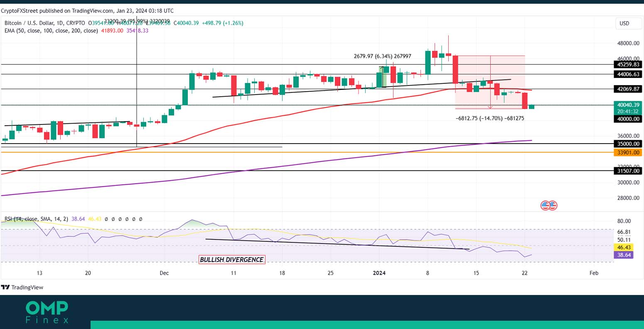The image size is (644, 329).
Task: Click the 45259.83 price level label
Action: coord(627,64)
